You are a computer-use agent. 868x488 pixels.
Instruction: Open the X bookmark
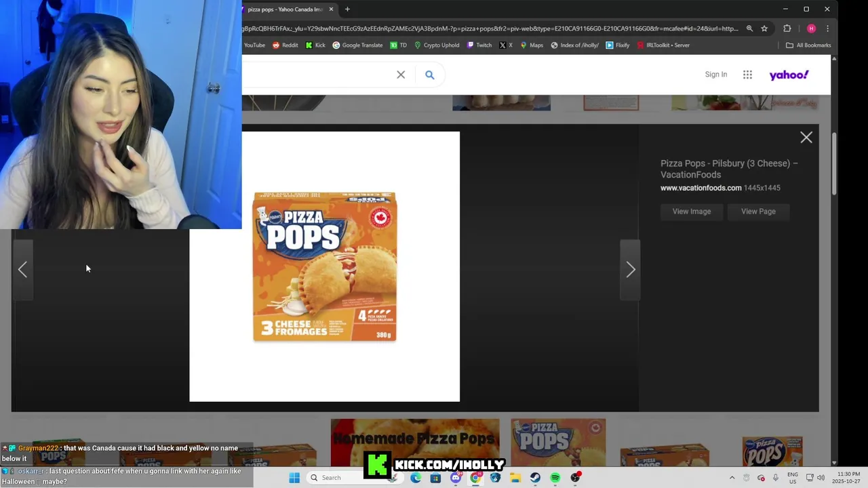tap(506, 45)
